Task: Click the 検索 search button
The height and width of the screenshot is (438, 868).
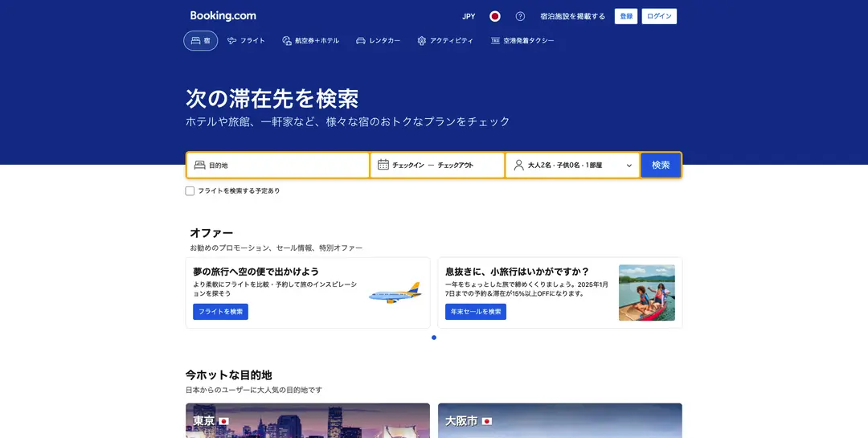Action: click(x=661, y=165)
